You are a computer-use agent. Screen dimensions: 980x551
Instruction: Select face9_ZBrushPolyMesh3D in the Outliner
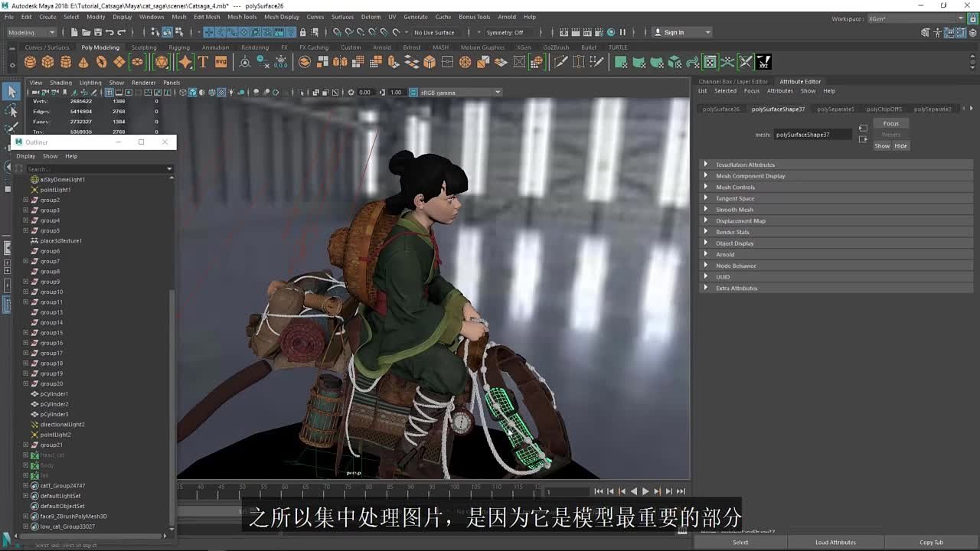[x=73, y=517]
